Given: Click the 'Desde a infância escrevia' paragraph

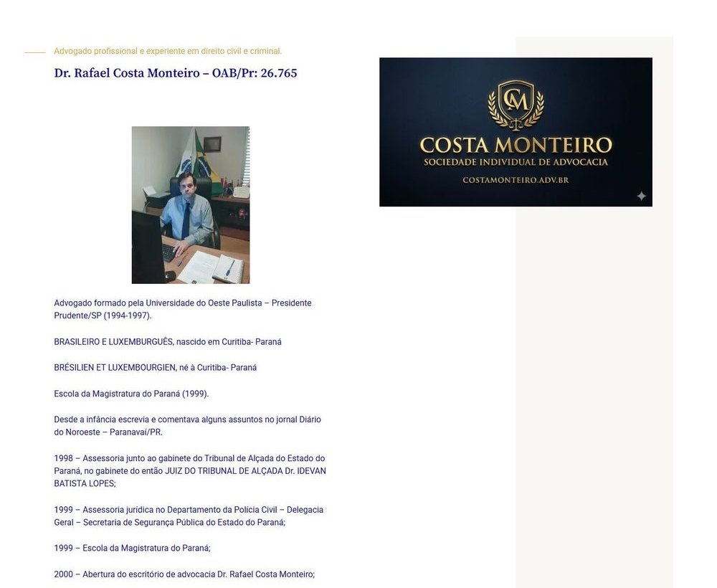Looking at the screenshot, I should [187, 426].
